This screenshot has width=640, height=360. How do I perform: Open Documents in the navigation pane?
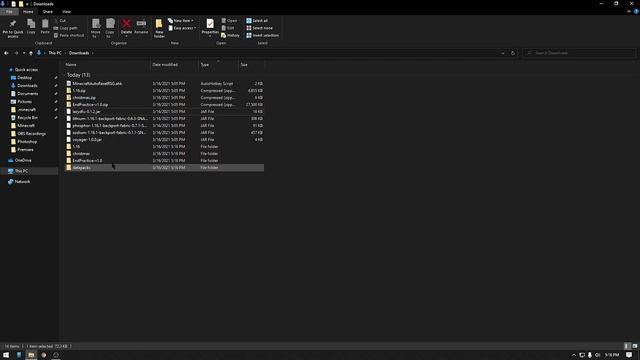click(x=27, y=93)
